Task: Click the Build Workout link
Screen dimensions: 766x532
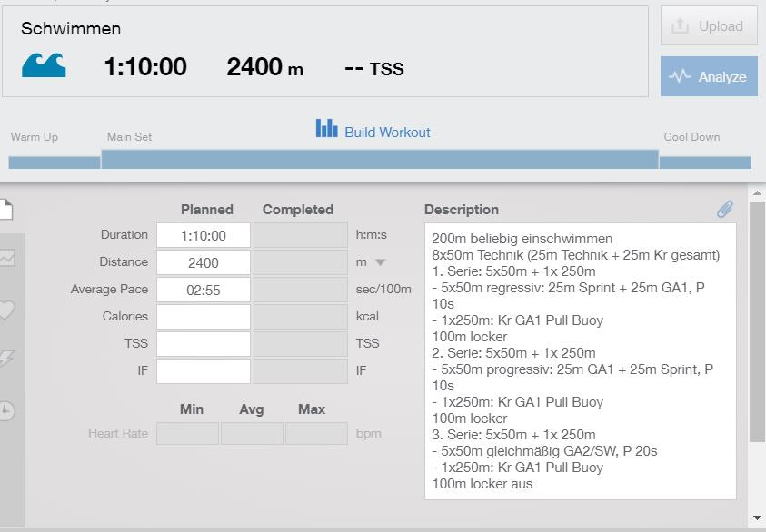Action: (387, 133)
